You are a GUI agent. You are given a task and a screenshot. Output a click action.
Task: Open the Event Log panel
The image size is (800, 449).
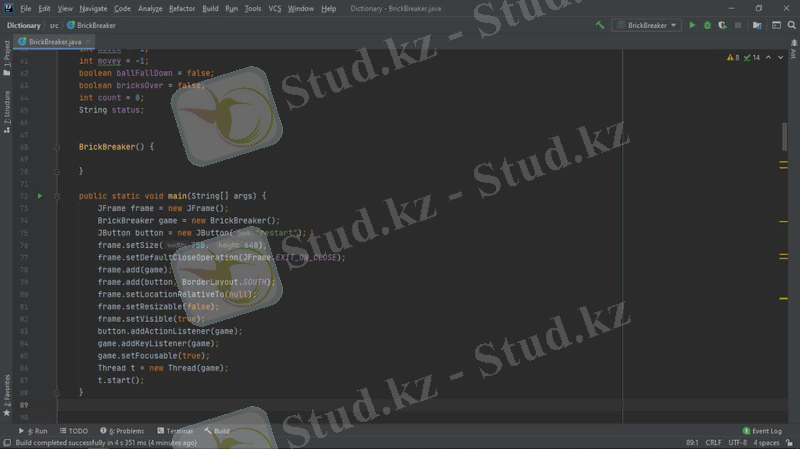pos(762,431)
